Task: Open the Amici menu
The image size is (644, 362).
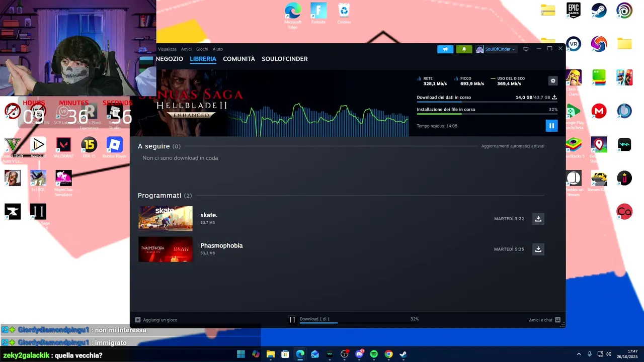Action: [186, 49]
